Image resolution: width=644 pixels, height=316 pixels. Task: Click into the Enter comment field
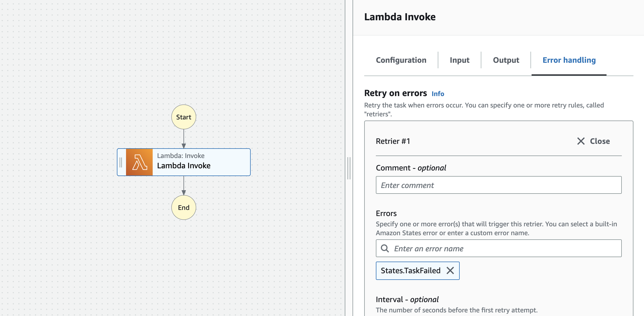[x=499, y=185]
